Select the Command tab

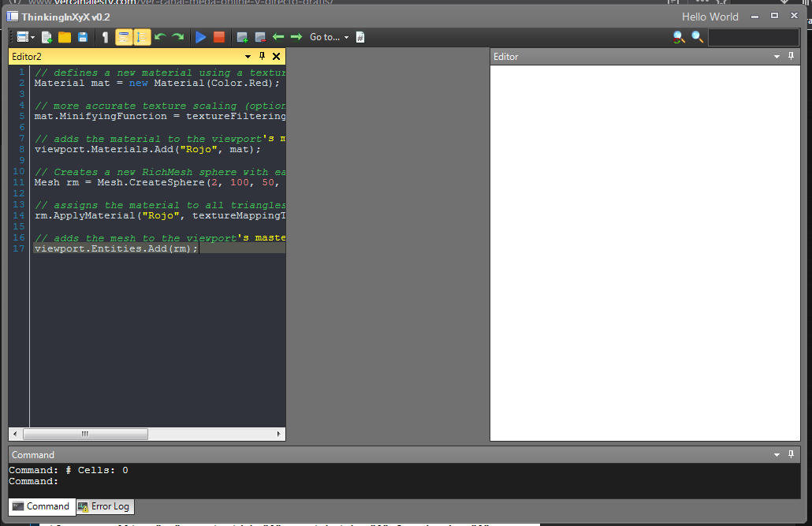(41, 506)
